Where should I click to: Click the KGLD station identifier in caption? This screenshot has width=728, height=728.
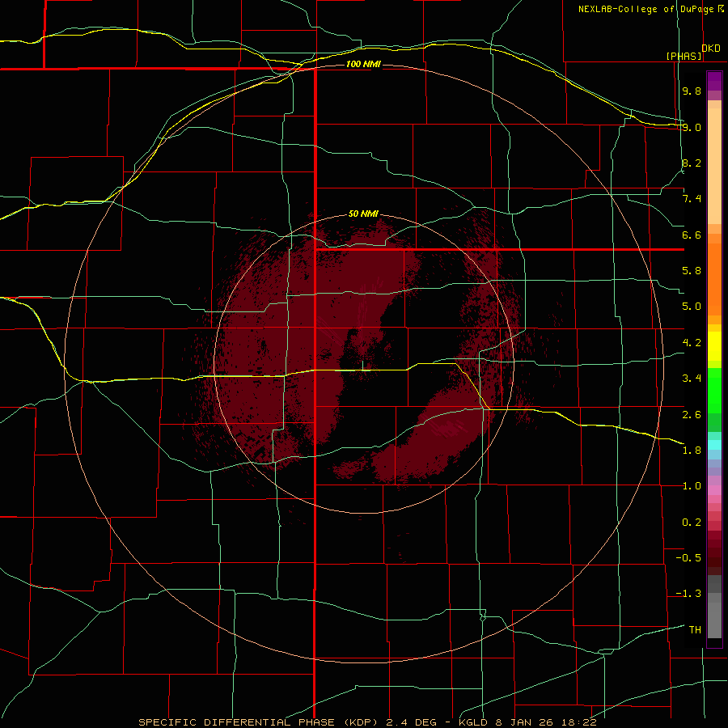474,722
